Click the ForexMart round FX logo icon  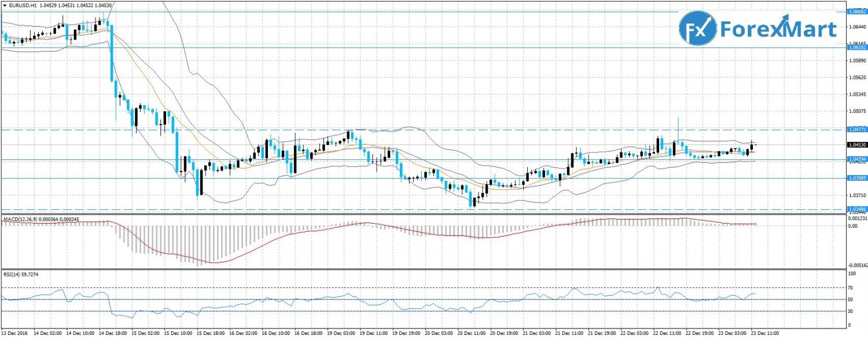pyautogui.click(x=697, y=30)
